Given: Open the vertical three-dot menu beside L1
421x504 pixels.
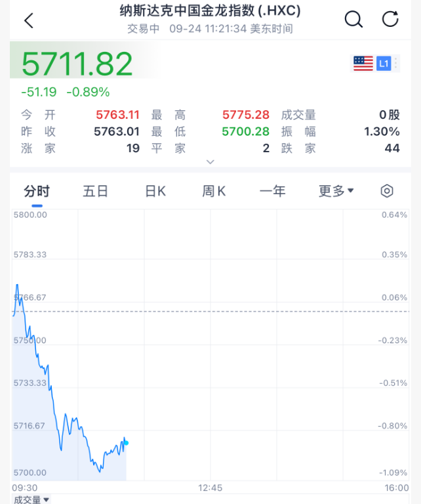Looking at the screenshot, I should coord(395,63).
